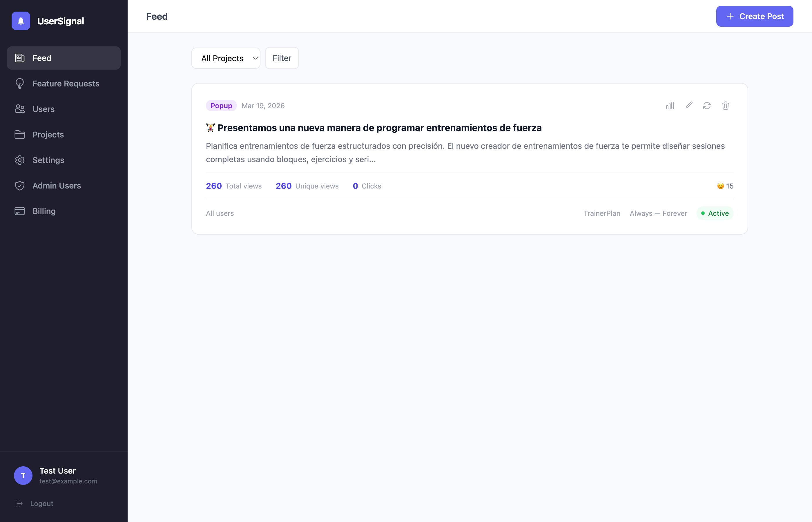This screenshot has width=812, height=522.
Task: Open post analytics bar chart icon
Action: 670,106
